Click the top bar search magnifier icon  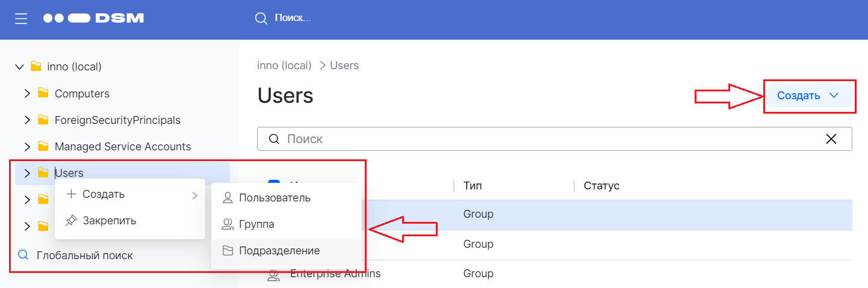tap(261, 18)
